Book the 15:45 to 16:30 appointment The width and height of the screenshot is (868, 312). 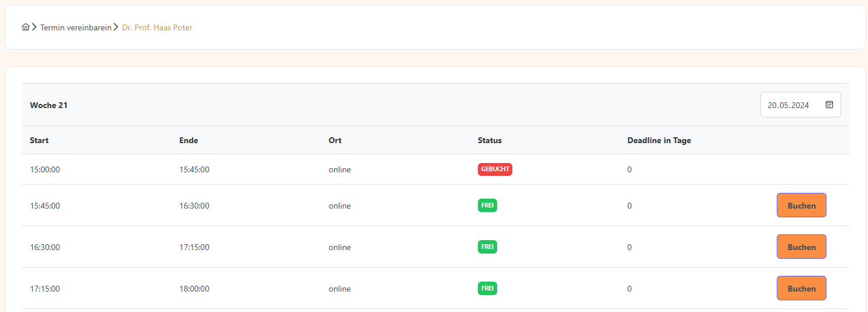tap(801, 206)
